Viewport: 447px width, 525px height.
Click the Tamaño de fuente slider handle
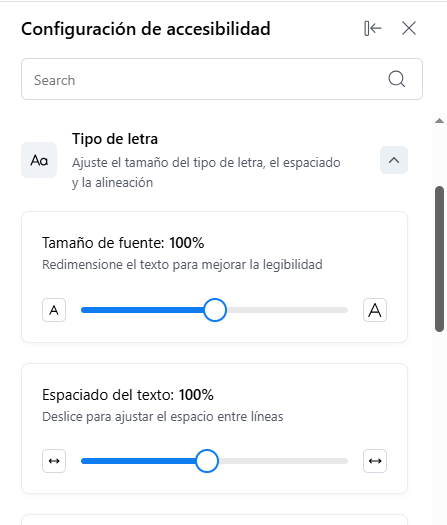[215, 310]
